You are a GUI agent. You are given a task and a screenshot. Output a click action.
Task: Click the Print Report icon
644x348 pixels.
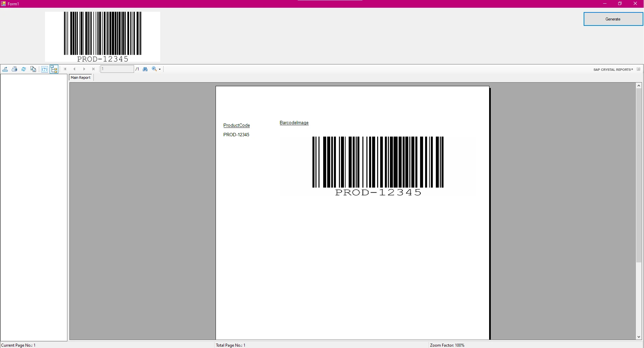pos(14,69)
